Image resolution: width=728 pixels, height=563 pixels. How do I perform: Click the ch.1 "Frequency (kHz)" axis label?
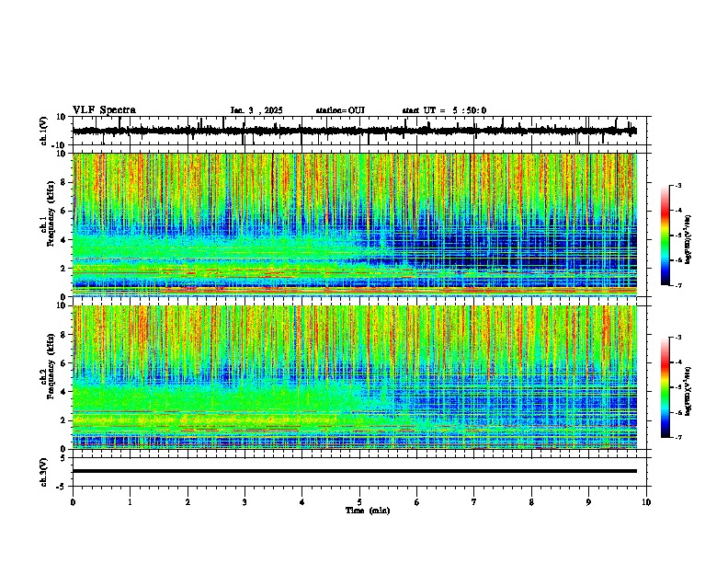[x=51, y=213]
